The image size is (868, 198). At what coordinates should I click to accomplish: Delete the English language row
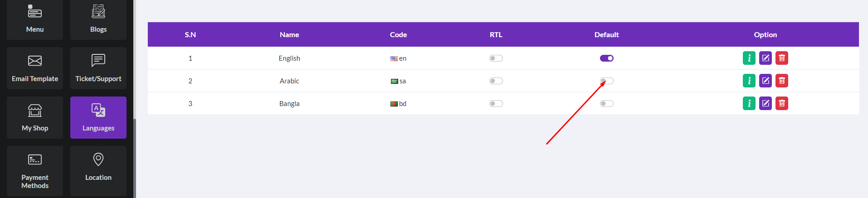(781, 58)
